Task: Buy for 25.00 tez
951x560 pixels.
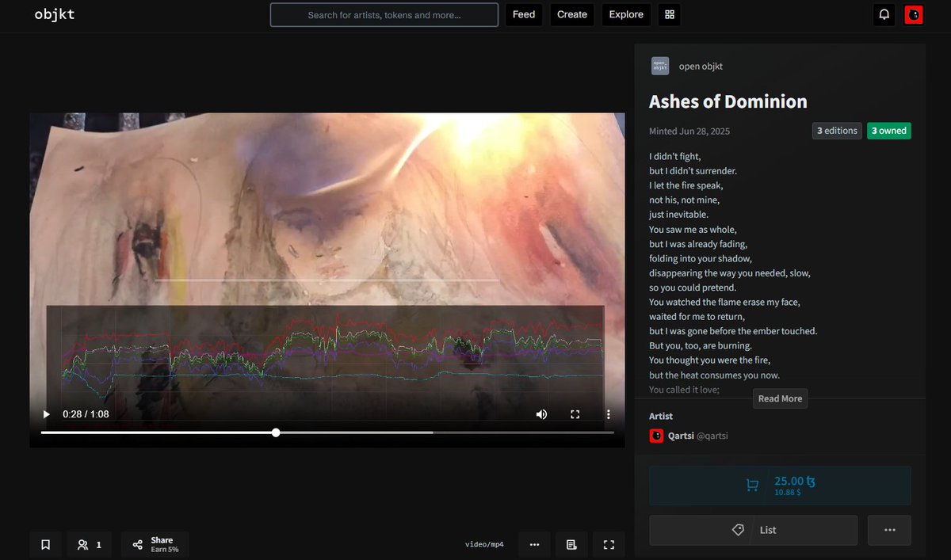Action: [x=780, y=486]
